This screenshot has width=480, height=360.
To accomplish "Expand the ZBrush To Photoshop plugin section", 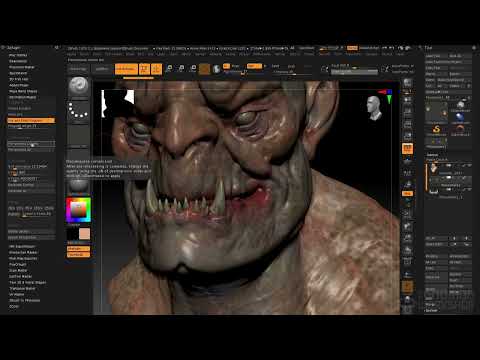I will point(24,300).
